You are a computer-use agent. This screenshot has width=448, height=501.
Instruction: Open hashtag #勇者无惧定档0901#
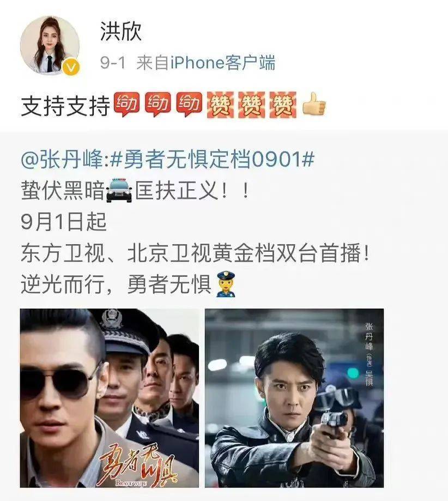coord(212,159)
